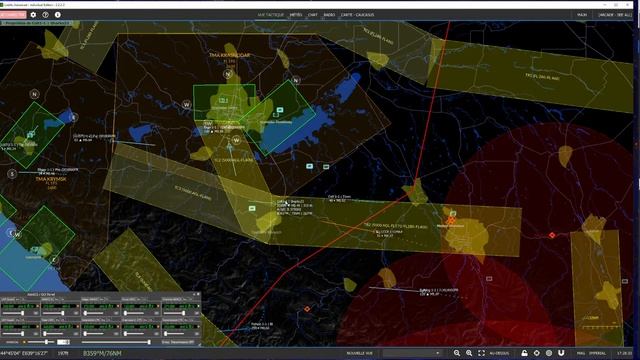Click the TMA KRYMSK label on the map
This screenshot has height=360, width=640.
click(x=51, y=179)
